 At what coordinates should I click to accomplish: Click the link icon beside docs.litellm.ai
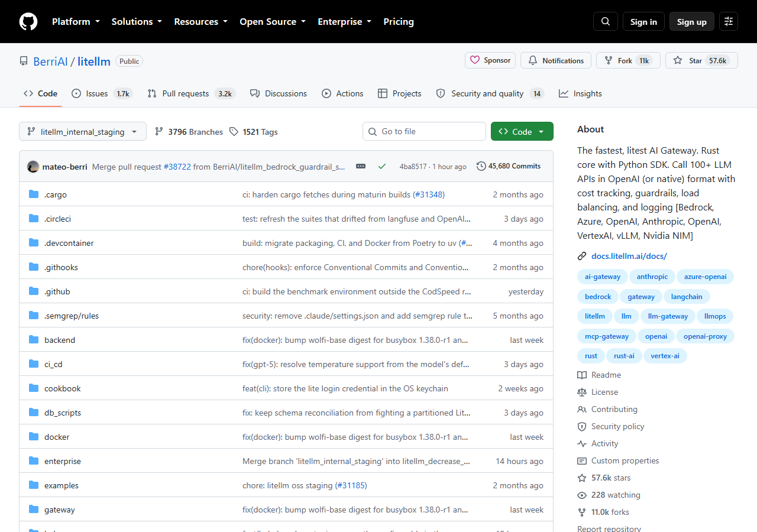pos(582,256)
